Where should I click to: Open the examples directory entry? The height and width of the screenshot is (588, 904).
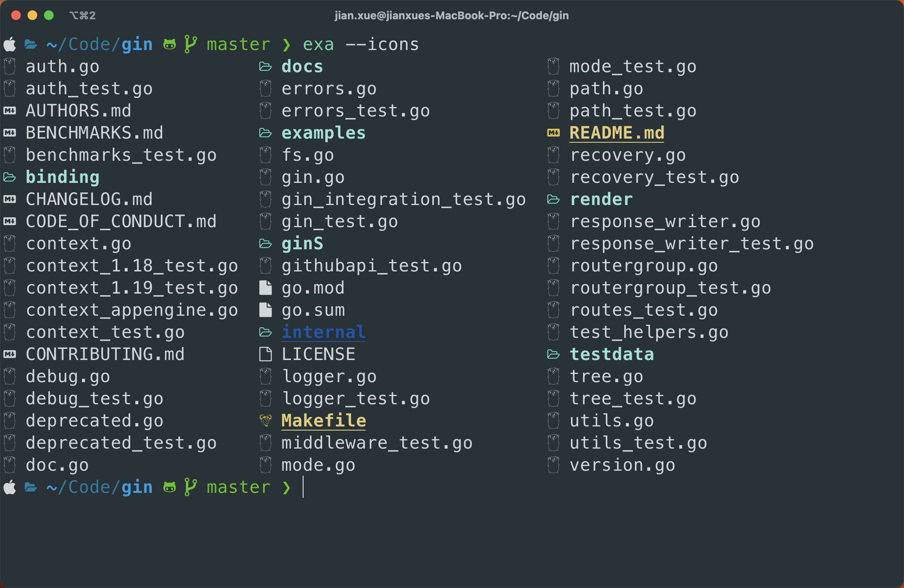323,132
